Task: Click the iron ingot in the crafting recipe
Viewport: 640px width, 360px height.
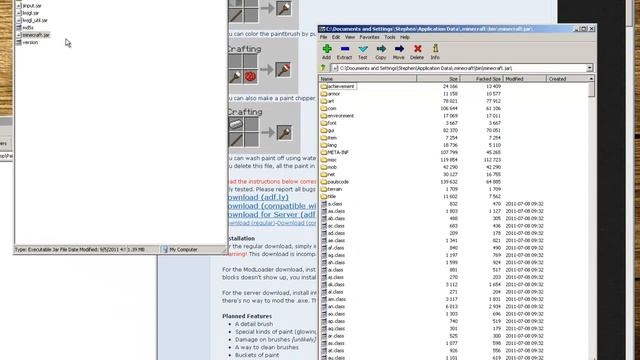Action: (236, 124)
